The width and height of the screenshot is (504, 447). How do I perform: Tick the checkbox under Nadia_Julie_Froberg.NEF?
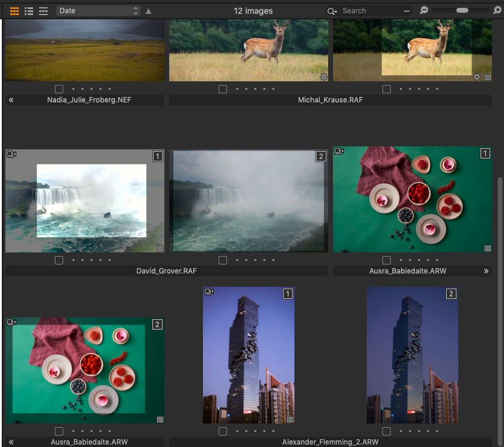59,89
